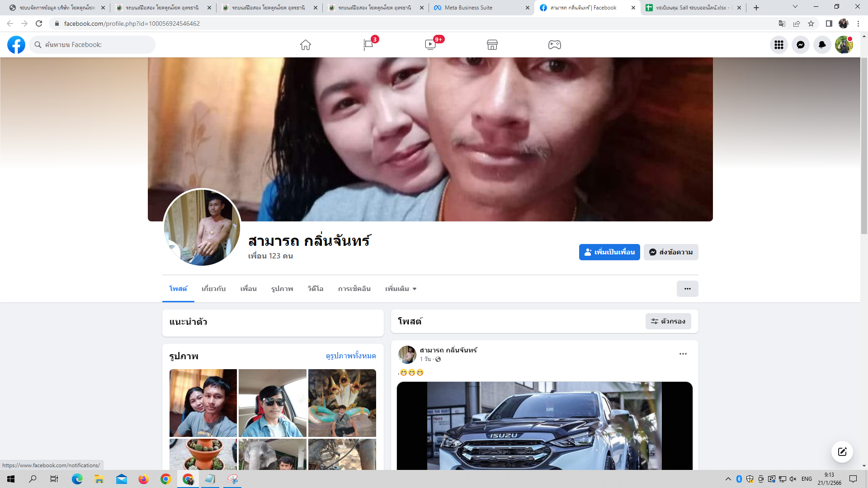Open the ตัวกรอง posts filter button

tap(668, 321)
